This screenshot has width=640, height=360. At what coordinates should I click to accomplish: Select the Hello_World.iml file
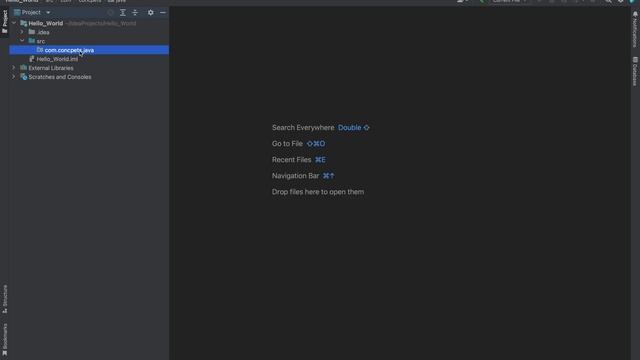tap(89, 59)
